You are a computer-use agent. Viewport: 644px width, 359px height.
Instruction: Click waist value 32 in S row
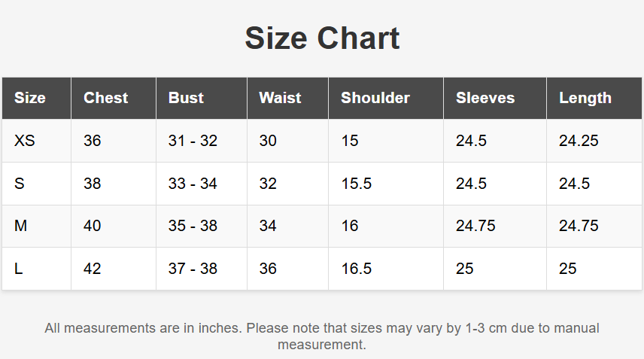(x=268, y=184)
